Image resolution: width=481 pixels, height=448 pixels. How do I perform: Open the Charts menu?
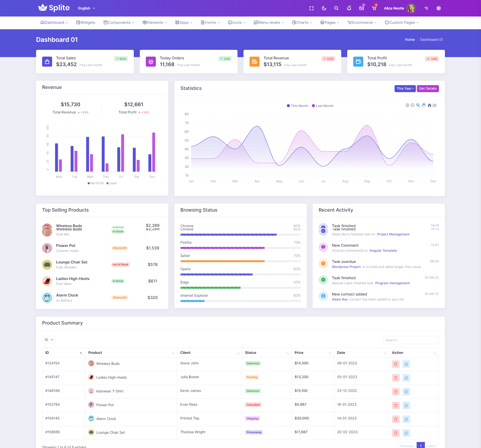(x=302, y=23)
